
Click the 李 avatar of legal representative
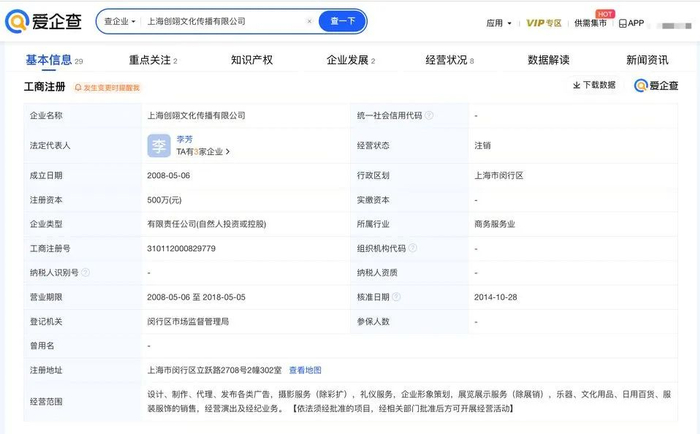159,146
